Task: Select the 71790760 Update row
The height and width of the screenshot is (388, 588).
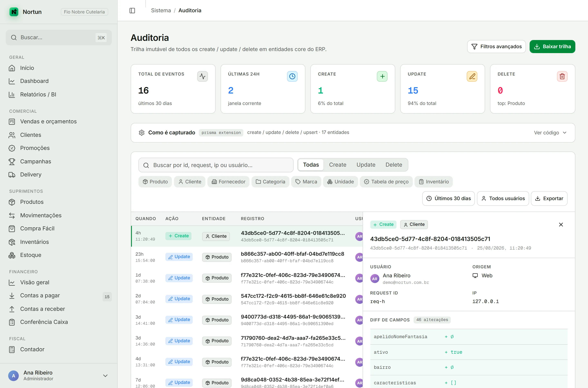Action: (x=247, y=341)
